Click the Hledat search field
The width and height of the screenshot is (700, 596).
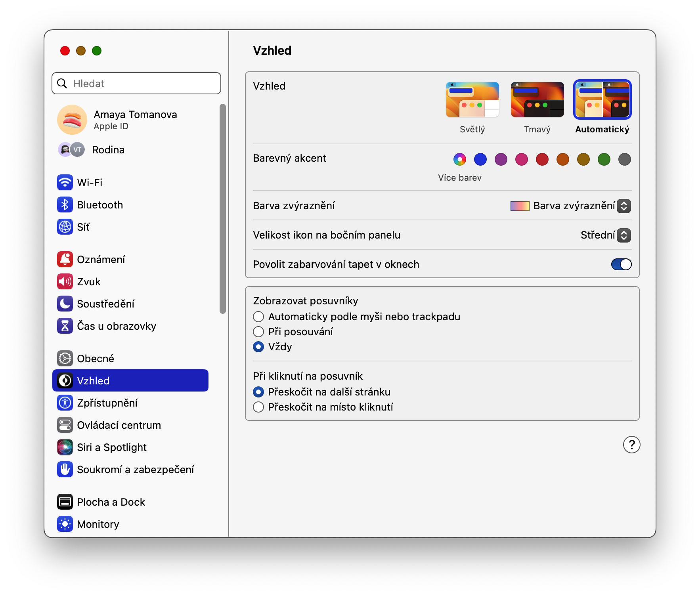pyautogui.click(x=136, y=83)
